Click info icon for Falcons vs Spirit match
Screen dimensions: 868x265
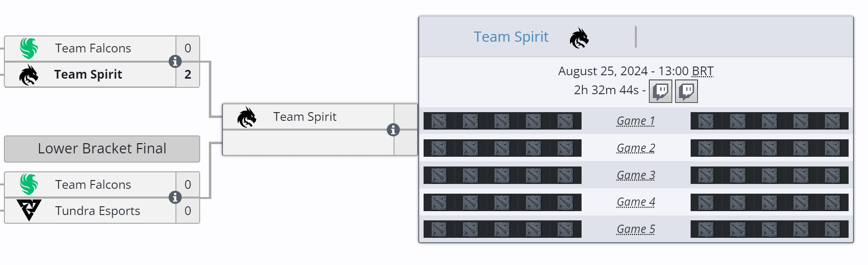[x=175, y=62]
